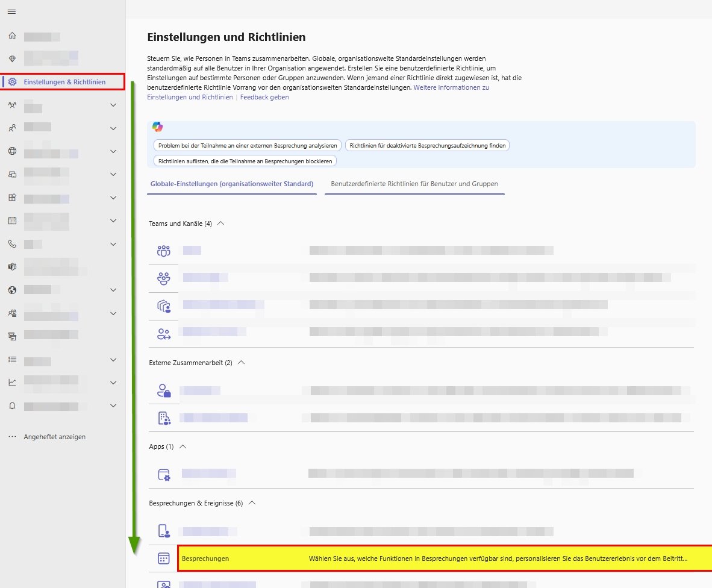
Task: Open the Feedback geben link
Action: pos(264,97)
